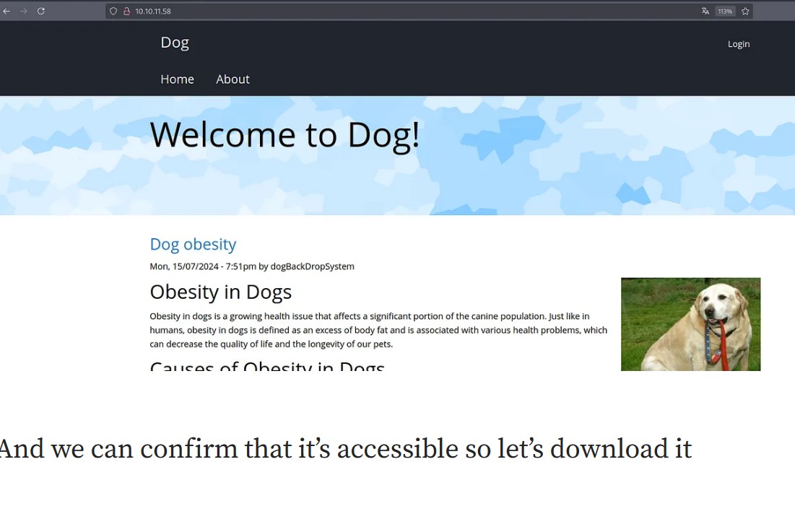Open the Login link
The height and width of the screenshot is (532, 795).
[x=739, y=44]
